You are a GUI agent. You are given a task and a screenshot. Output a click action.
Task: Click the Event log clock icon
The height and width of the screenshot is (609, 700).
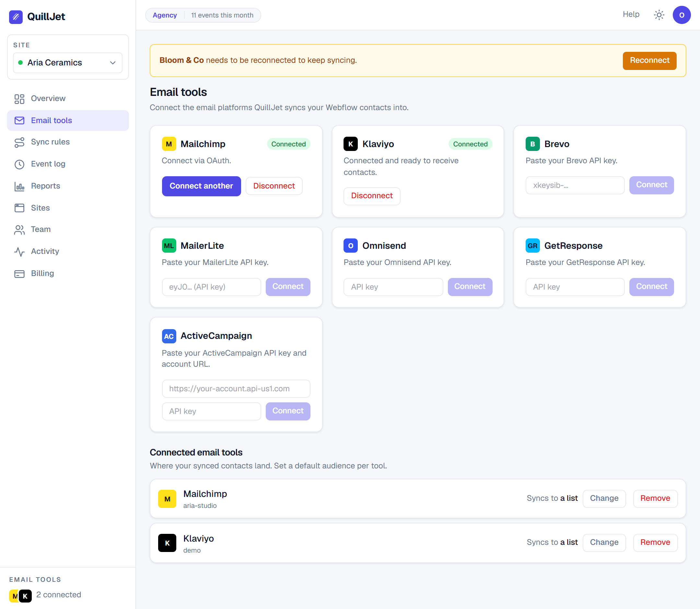tap(19, 165)
